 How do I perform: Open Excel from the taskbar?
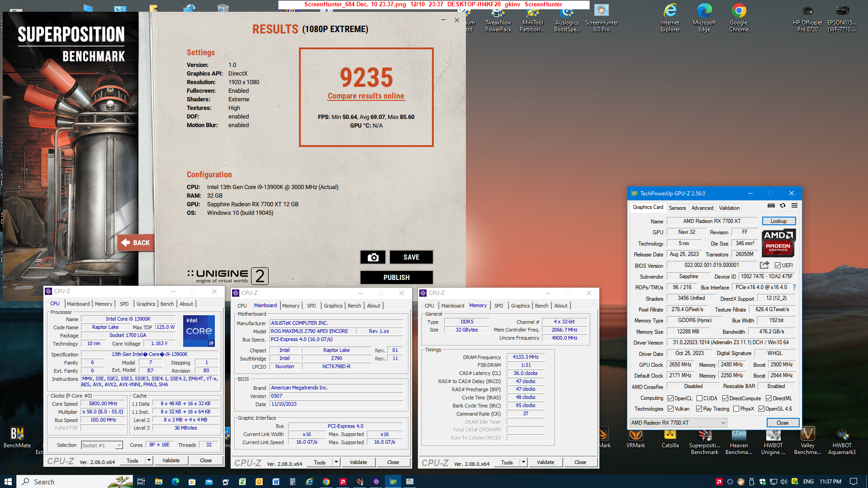(x=242, y=482)
